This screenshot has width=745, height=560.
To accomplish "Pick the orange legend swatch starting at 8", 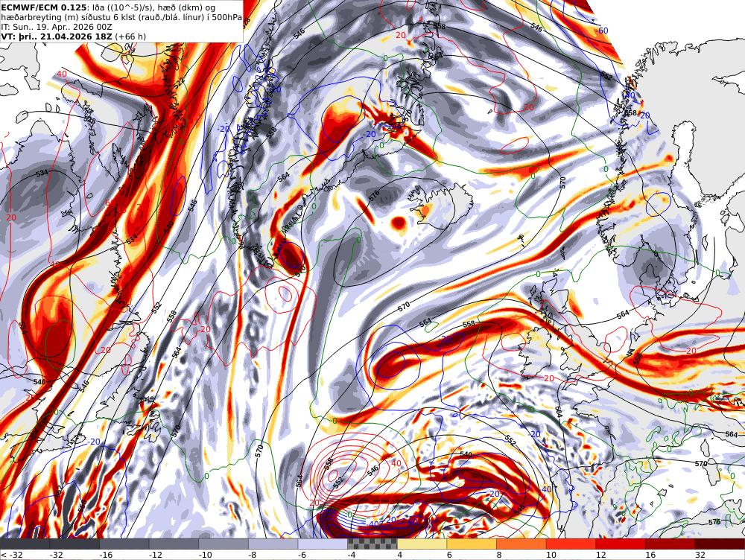I will coord(521,544).
